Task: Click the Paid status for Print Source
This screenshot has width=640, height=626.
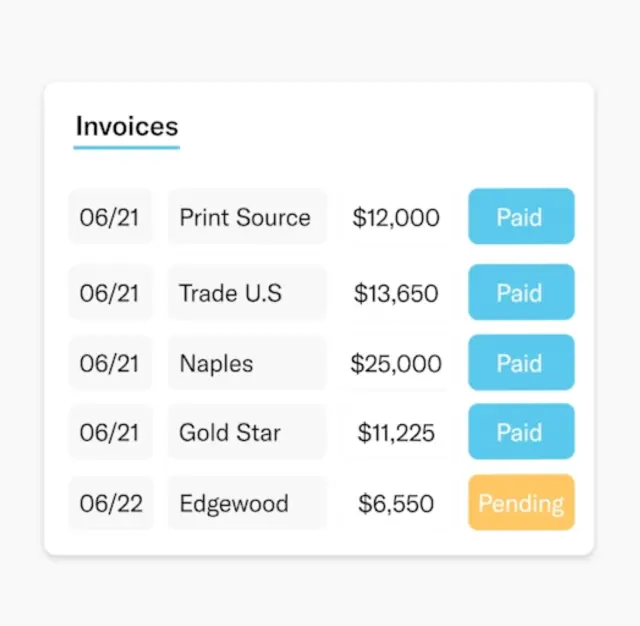Action: 521,216
